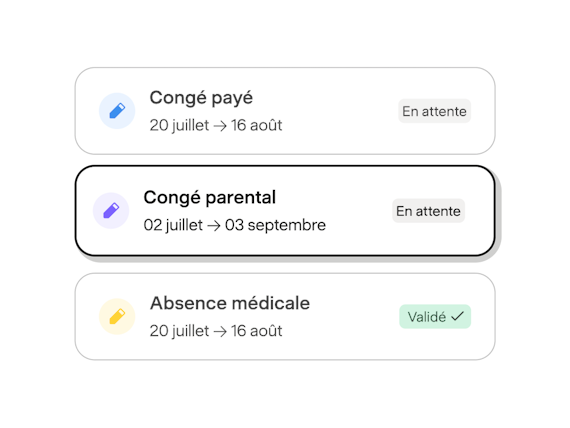The image size is (570, 428).
Task: Select the highlighted Congé parental card
Action: pyautogui.click(x=285, y=211)
